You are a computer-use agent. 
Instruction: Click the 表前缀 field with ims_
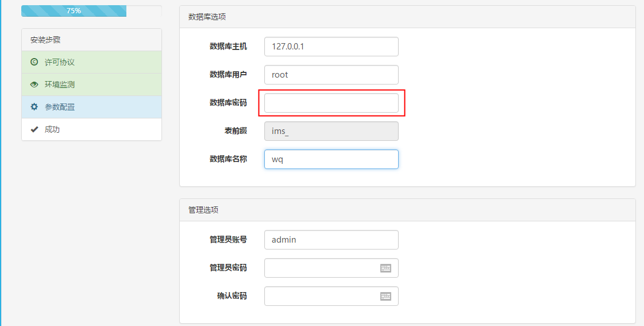tap(331, 131)
